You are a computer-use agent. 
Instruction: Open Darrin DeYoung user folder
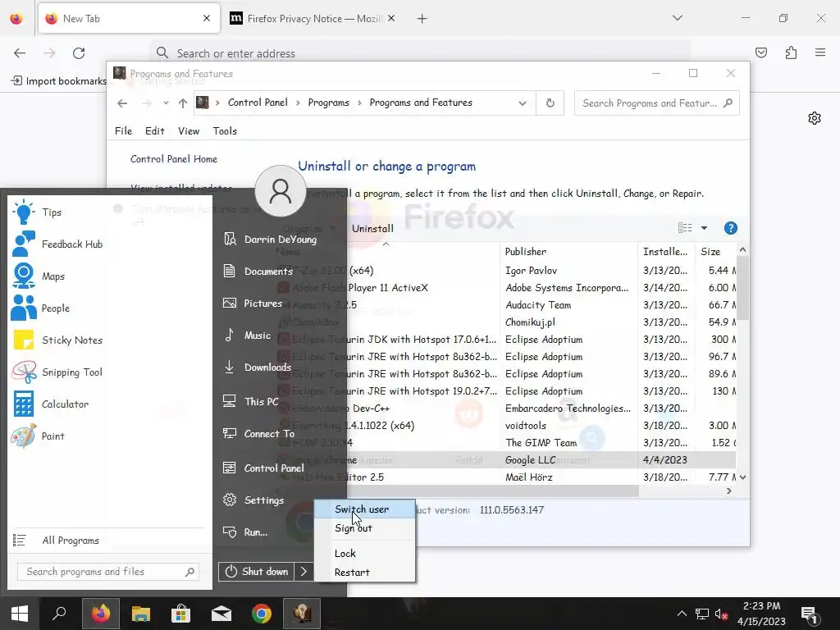270,240
